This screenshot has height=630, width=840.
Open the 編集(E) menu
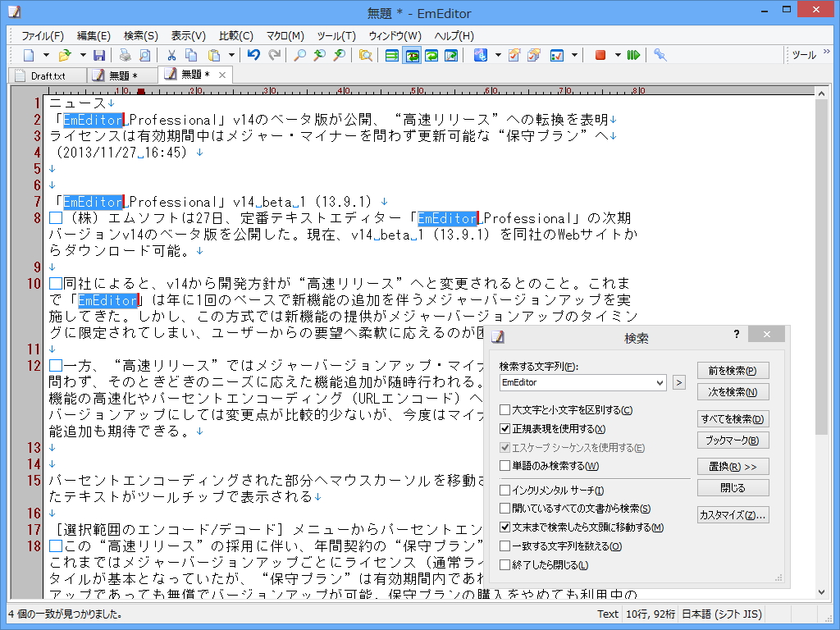tap(94, 36)
